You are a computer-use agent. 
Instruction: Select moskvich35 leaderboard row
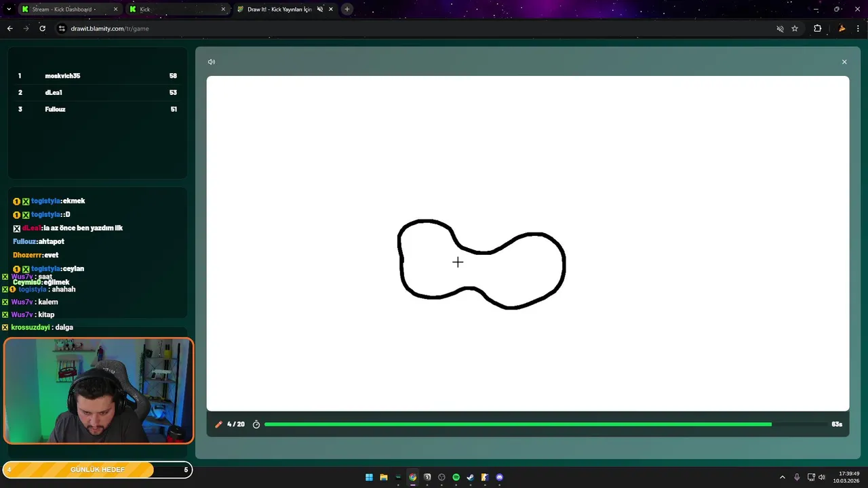(x=98, y=76)
